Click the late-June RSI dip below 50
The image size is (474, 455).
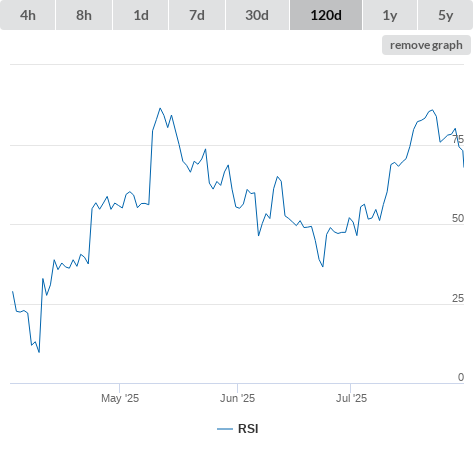pyautogui.click(x=323, y=266)
